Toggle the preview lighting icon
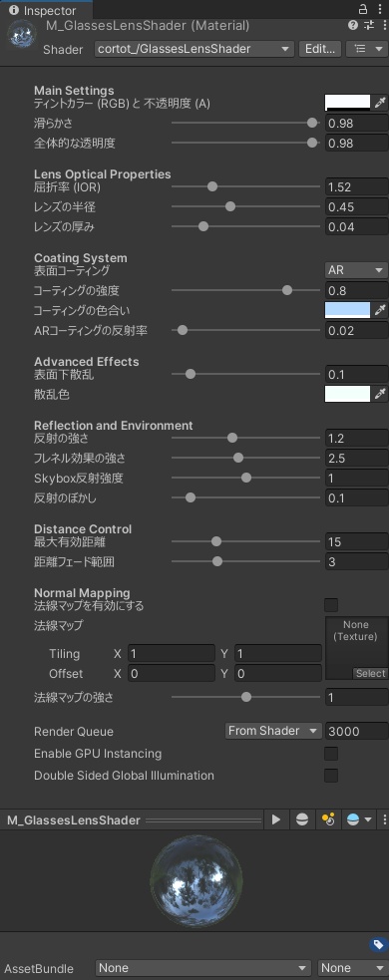Image resolution: width=389 pixels, height=980 pixels. pos(328,819)
